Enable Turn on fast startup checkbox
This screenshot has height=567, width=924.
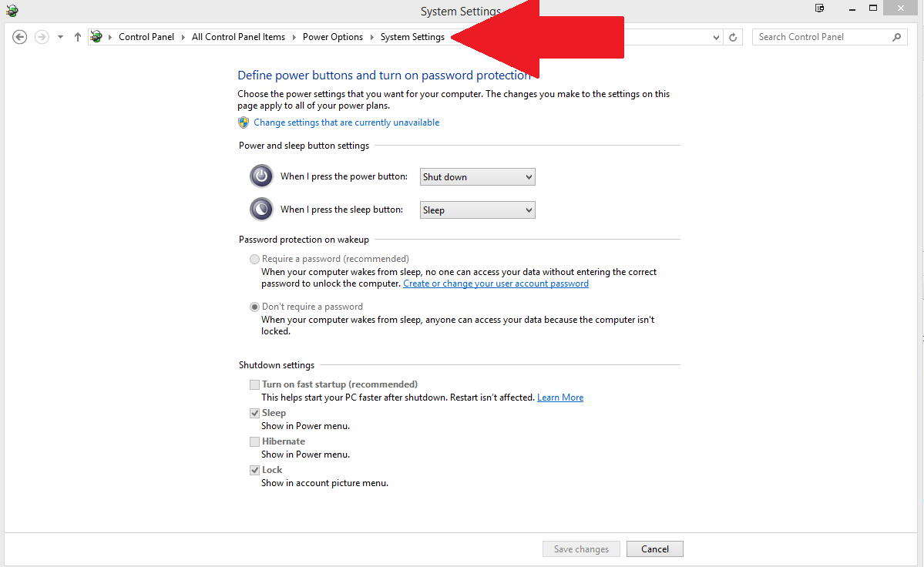254,384
